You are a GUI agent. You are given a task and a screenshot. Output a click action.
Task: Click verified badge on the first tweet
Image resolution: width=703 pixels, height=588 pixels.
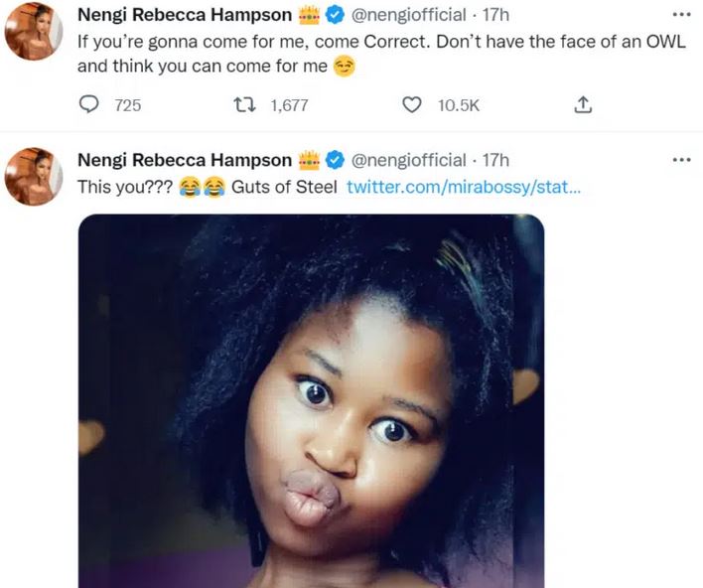tap(336, 17)
